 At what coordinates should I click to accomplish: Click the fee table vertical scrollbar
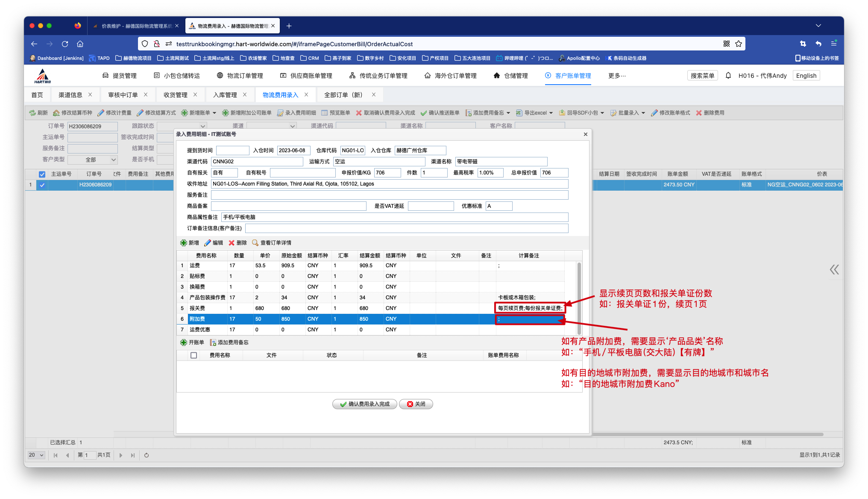579,298
